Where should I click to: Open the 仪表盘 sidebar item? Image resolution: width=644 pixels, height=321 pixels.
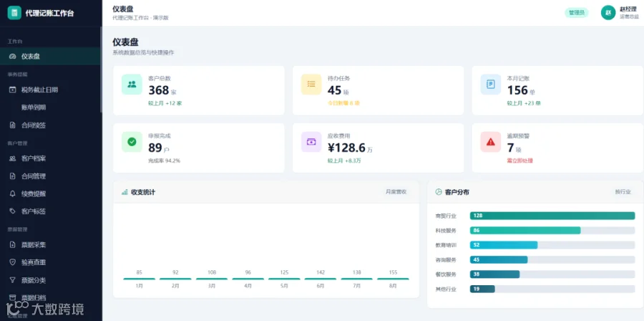[50, 57]
